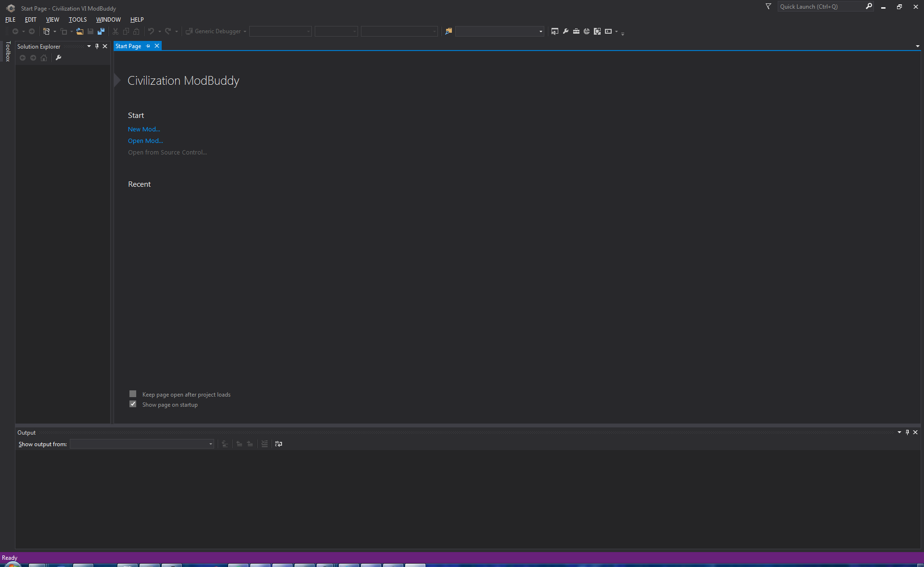Toggle the Output panel auto-hide pin
924x567 pixels.
pyautogui.click(x=907, y=432)
